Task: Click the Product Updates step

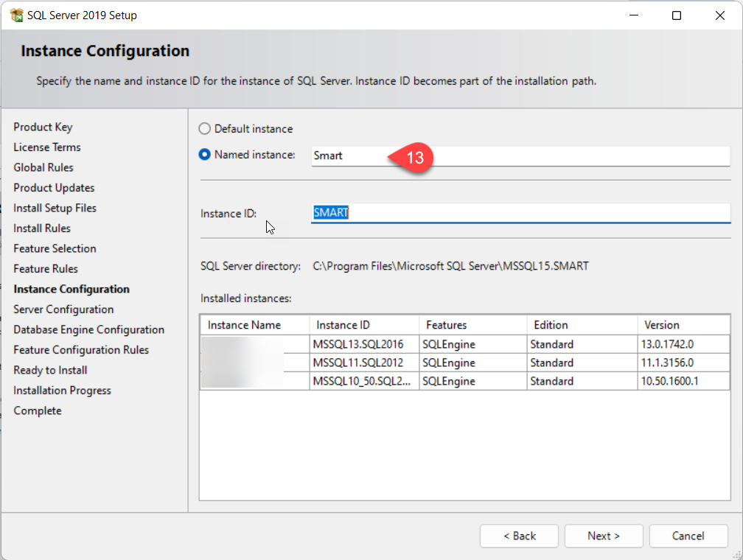Action: pyautogui.click(x=54, y=188)
